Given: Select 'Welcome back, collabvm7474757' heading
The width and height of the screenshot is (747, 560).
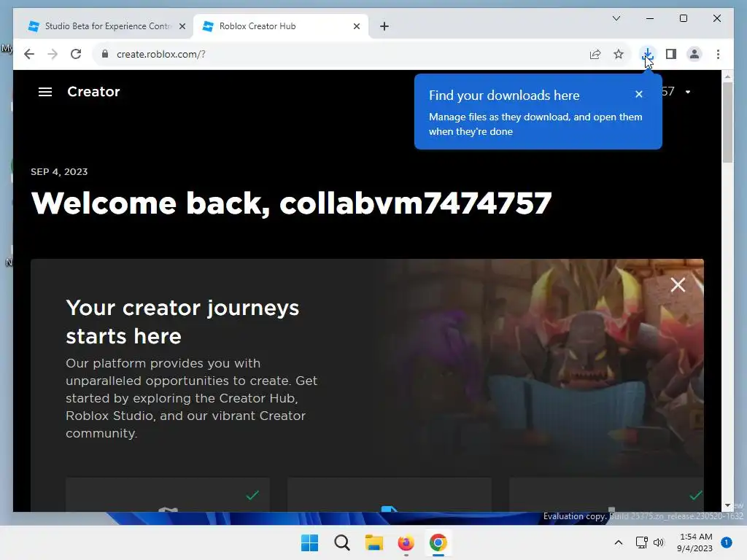Looking at the screenshot, I should 291,203.
